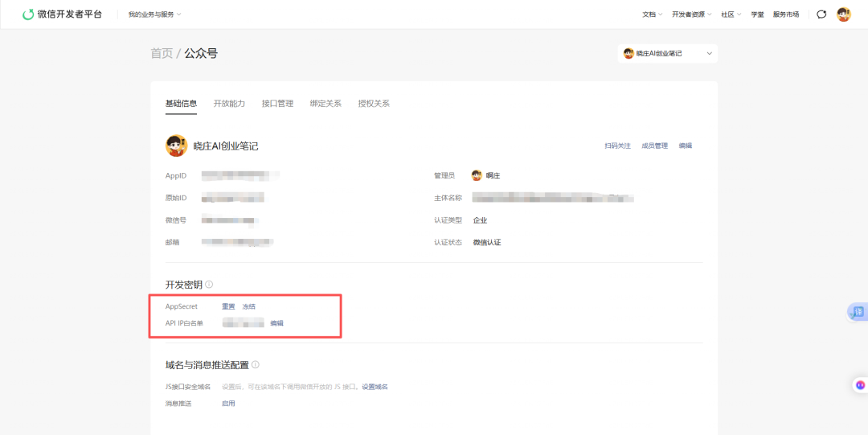
Task: Click the WeChat developer platform logo
Action: pos(62,14)
